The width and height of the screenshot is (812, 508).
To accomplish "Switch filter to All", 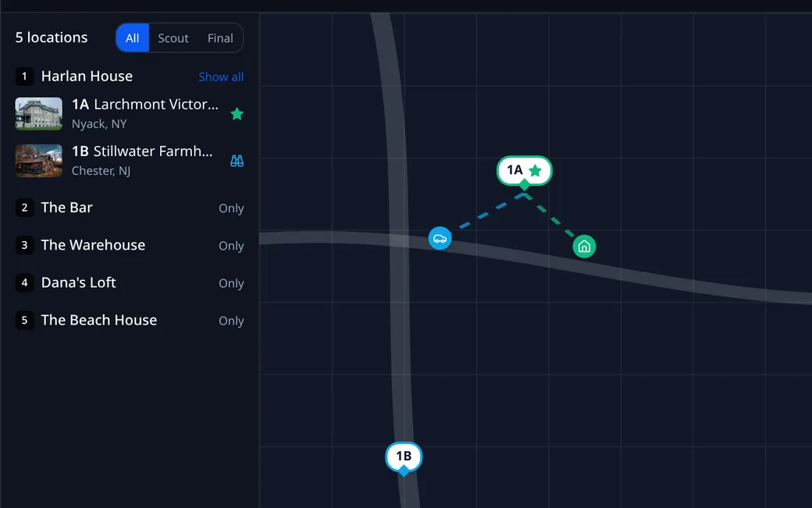I will pos(132,37).
